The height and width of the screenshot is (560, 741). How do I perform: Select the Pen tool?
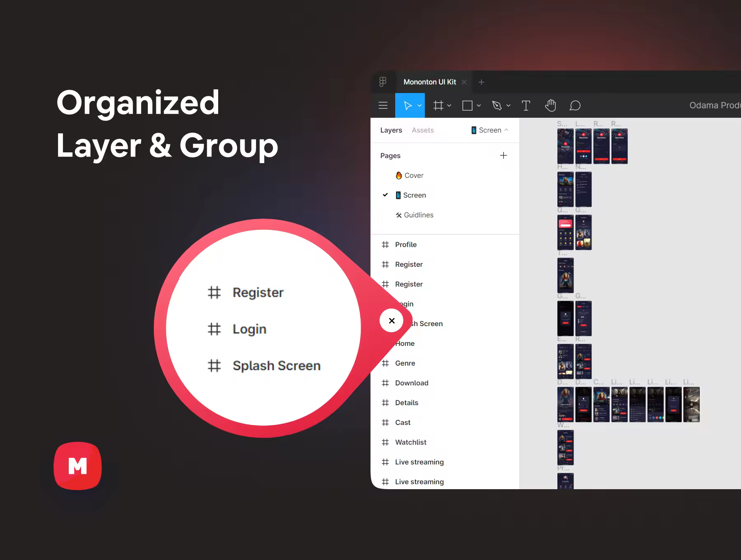click(497, 106)
